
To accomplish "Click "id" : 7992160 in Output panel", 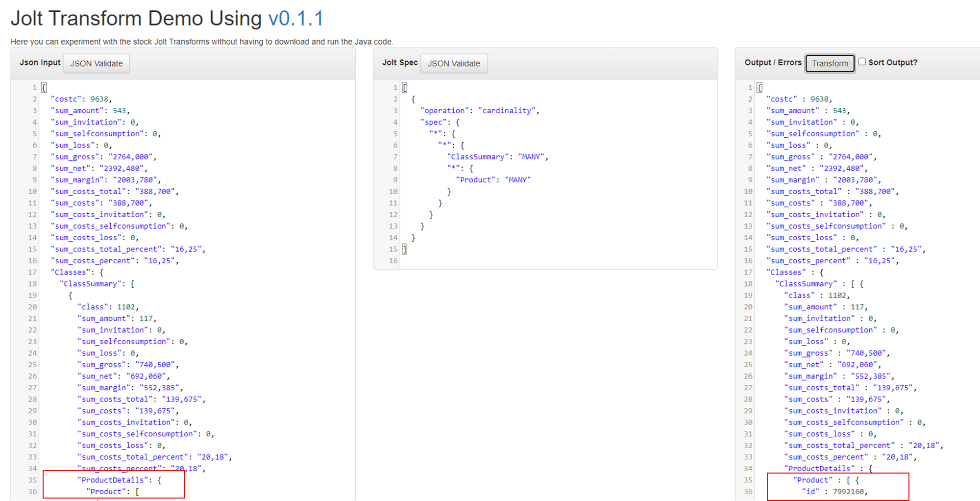I will (x=834, y=492).
